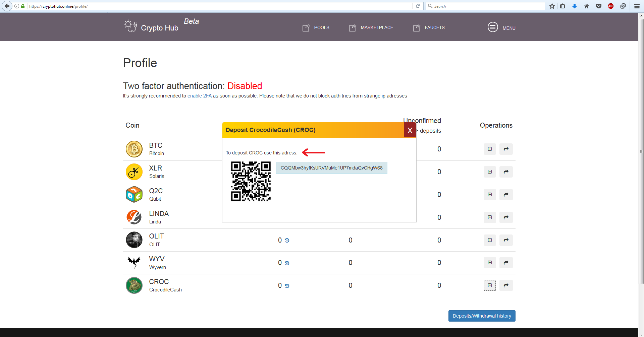This screenshot has height=337, width=644.
Task: Open the browser downloads arrow
Action: 575,6
